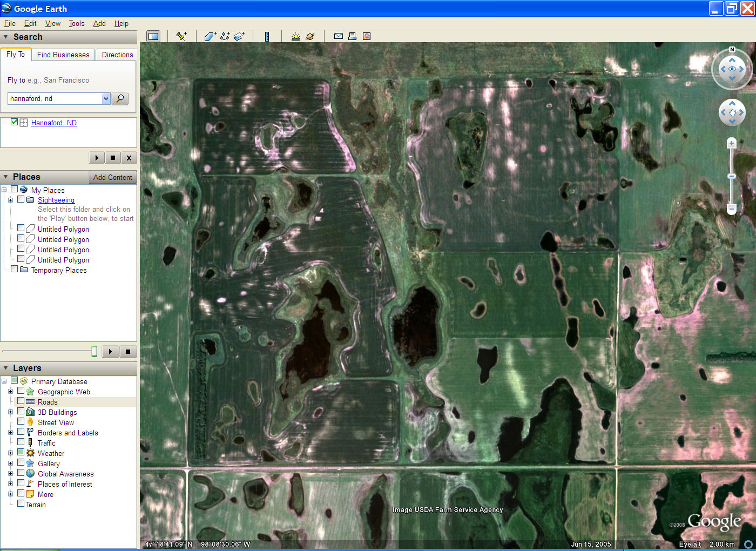Expand the More layer group

pos(10,494)
